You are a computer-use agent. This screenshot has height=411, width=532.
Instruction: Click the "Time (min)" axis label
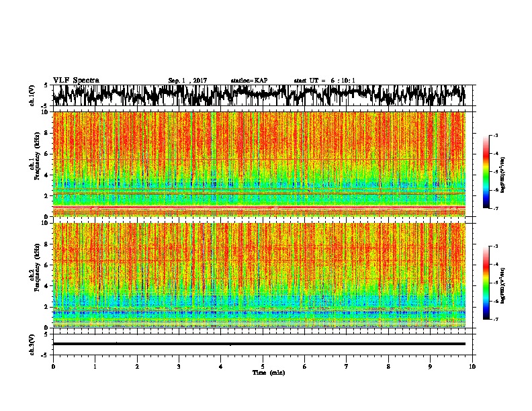tap(269, 373)
